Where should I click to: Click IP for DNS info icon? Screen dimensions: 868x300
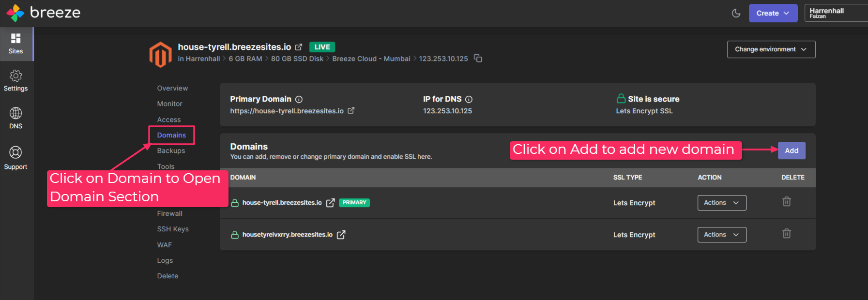[x=469, y=99]
